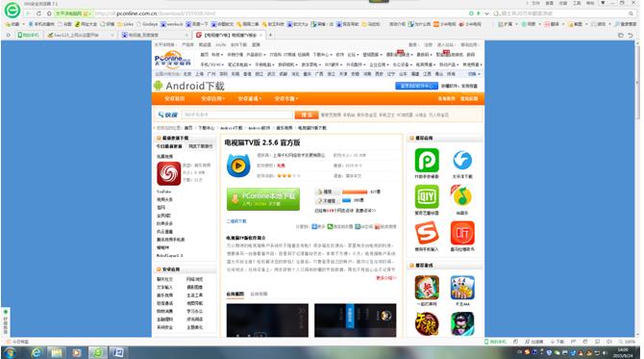644x359 pixels.
Task: Launch Internet Explorer from the taskbar
Action: (37, 352)
